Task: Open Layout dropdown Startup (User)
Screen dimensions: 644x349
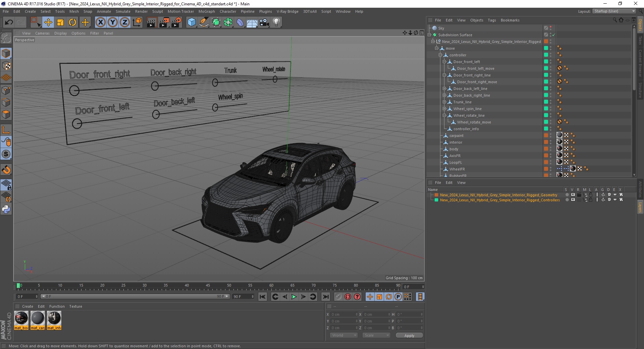Action: tap(614, 11)
